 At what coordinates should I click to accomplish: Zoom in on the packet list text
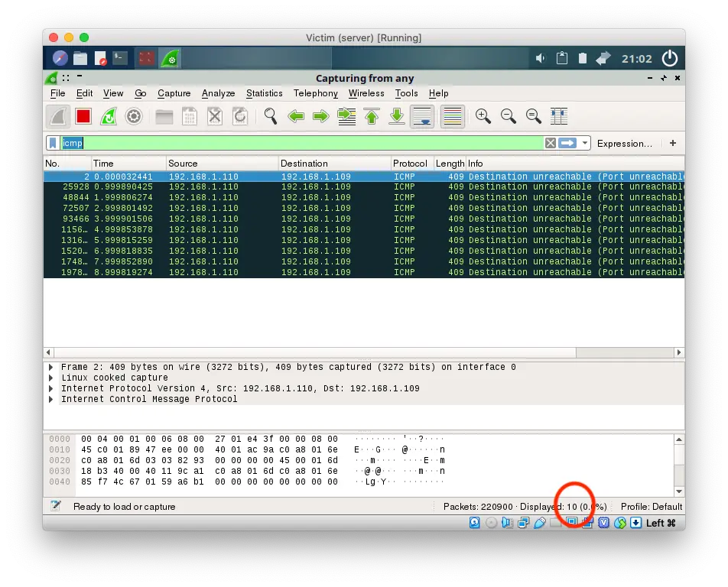(483, 115)
